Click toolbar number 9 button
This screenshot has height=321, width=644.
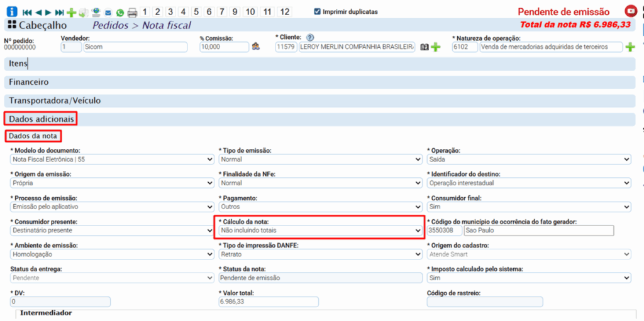[x=235, y=12]
